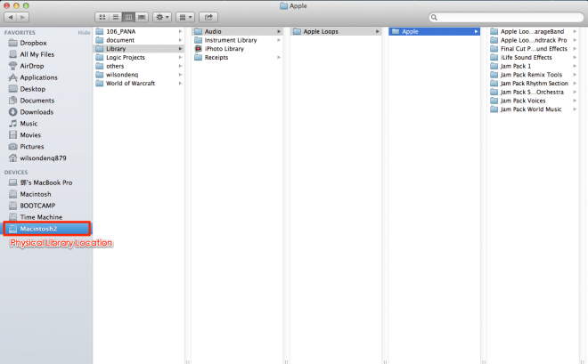Open AirDrop in the sidebar
Screen dimensions: 588x364
(31, 66)
